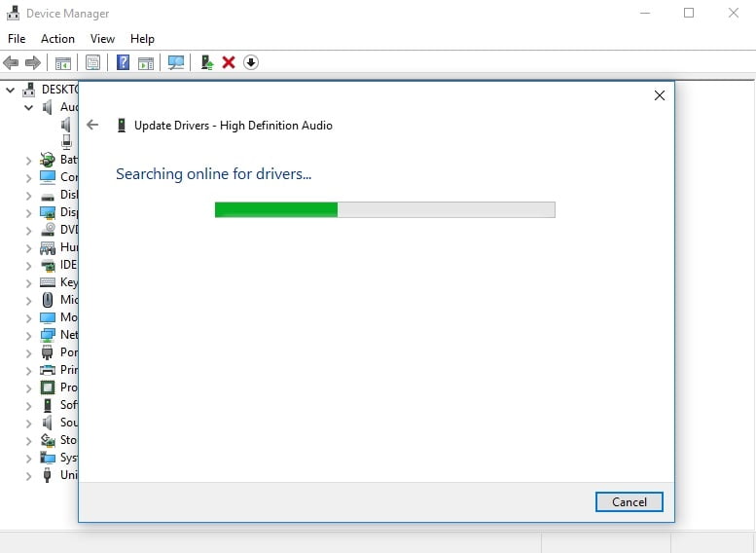Click the Forward arrow toolbar icon
The width and height of the screenshot is (756, 553).
(x=33, y=62)
